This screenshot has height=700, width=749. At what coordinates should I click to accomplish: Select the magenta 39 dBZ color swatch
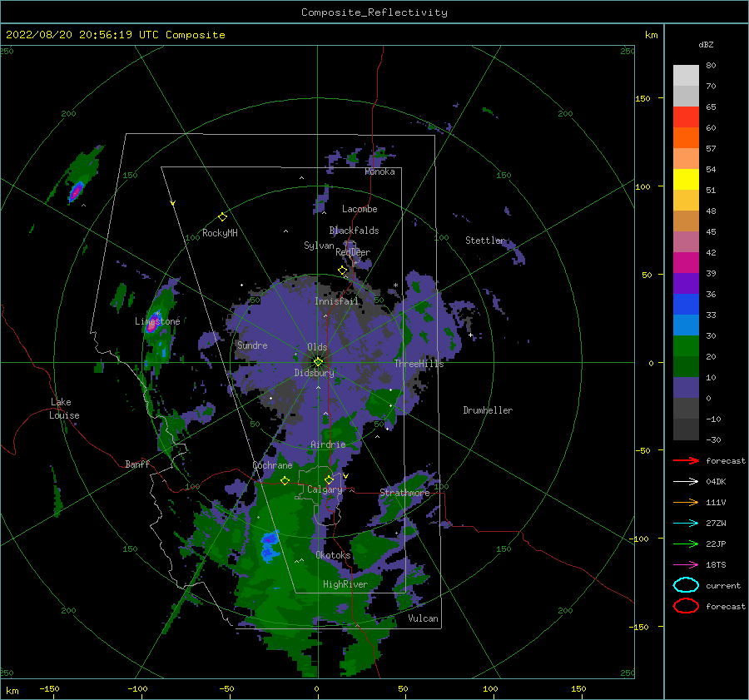686,262
